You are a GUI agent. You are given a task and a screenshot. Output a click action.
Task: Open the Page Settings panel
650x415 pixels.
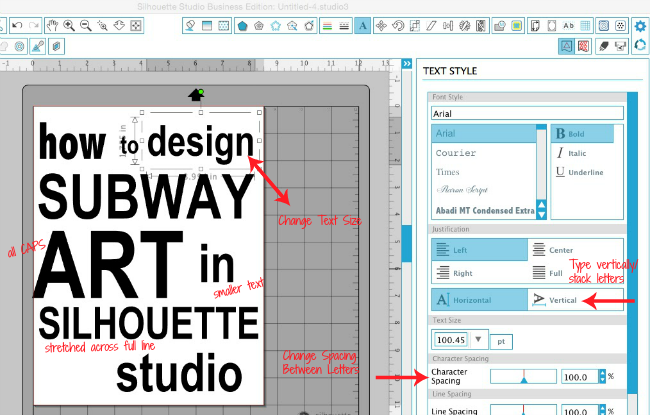(x=535, y=26)
